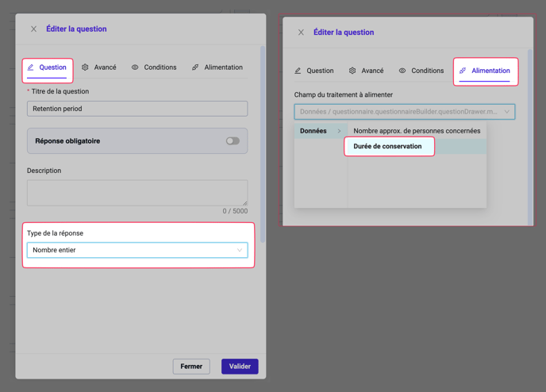
Task: Click the pencil icon of right Question tab
Action: point(298,71)
